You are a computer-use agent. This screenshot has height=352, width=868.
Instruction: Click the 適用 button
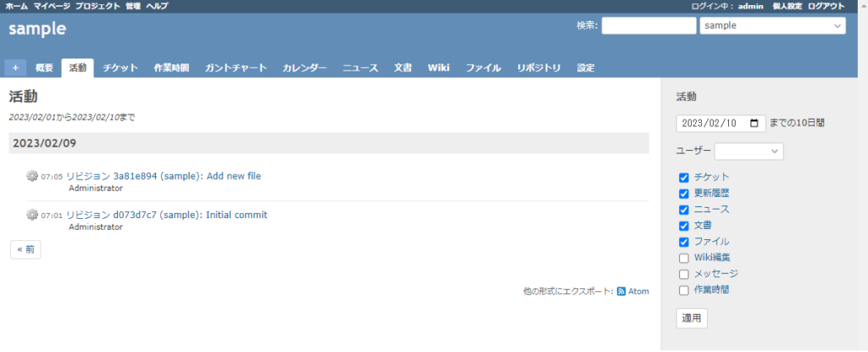pos(692,318)
